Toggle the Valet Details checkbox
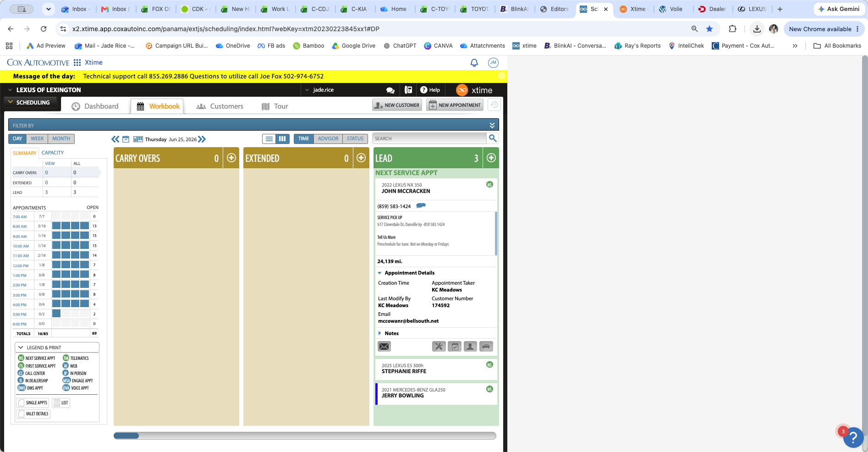 [x=21, y=414]
